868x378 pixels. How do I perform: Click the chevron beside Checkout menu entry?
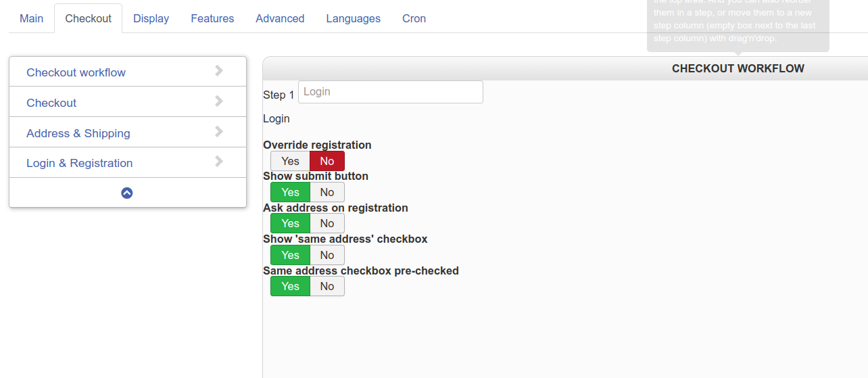click(x=218, y=101)
